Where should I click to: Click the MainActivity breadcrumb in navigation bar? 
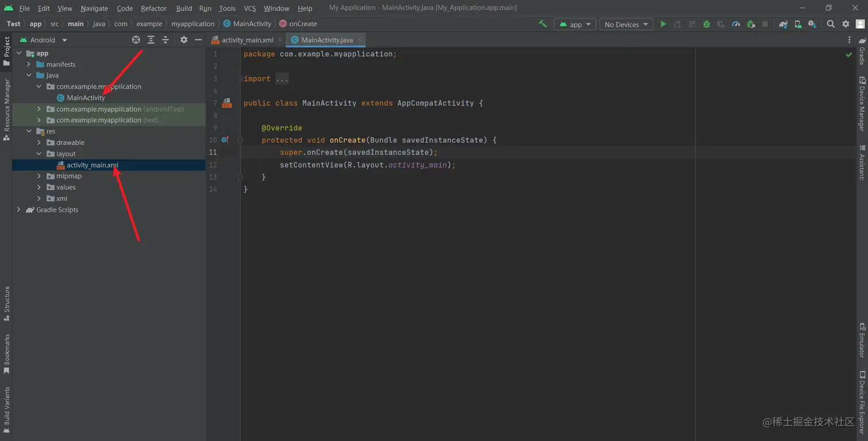247,24
